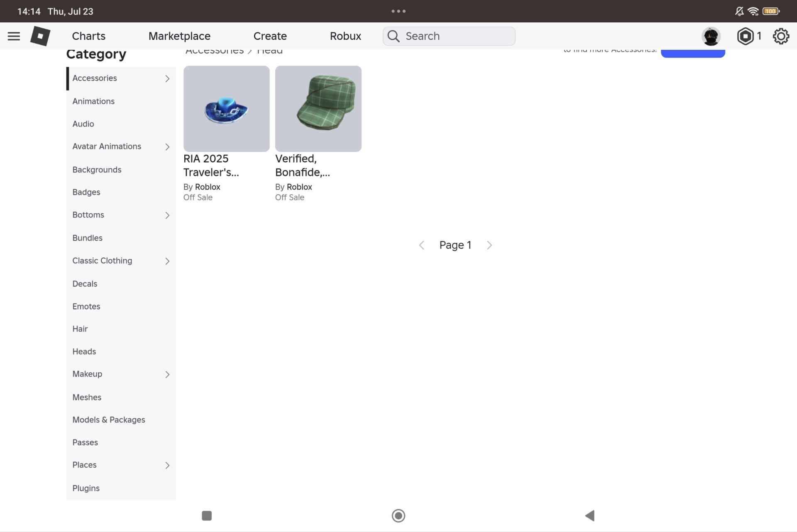Check the Wi-Fi status icon
Screen dimensions: 797x532
click(753, 11)
